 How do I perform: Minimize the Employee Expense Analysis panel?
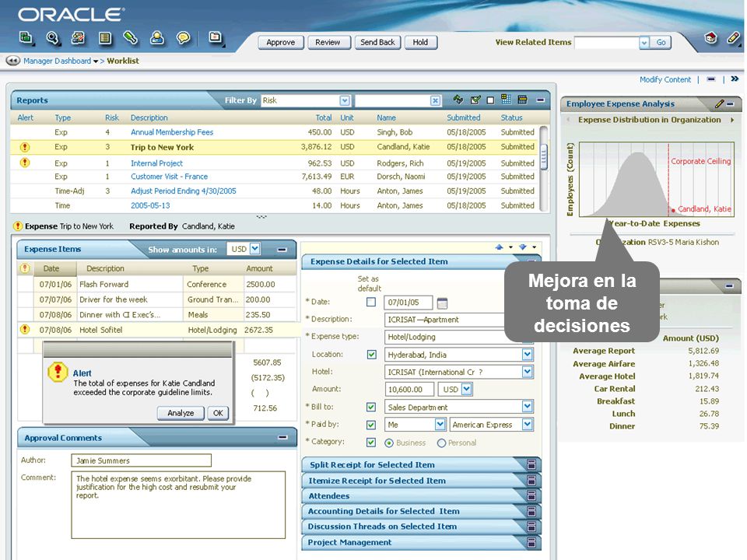[x=731, y=103]
